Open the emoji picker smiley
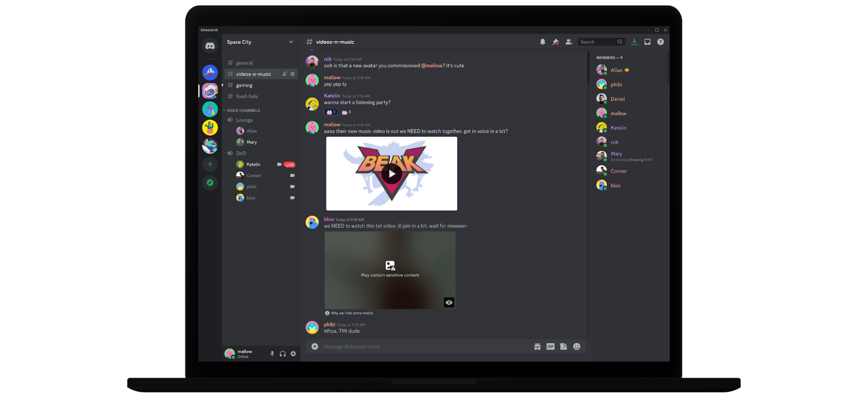 point(577,347)
